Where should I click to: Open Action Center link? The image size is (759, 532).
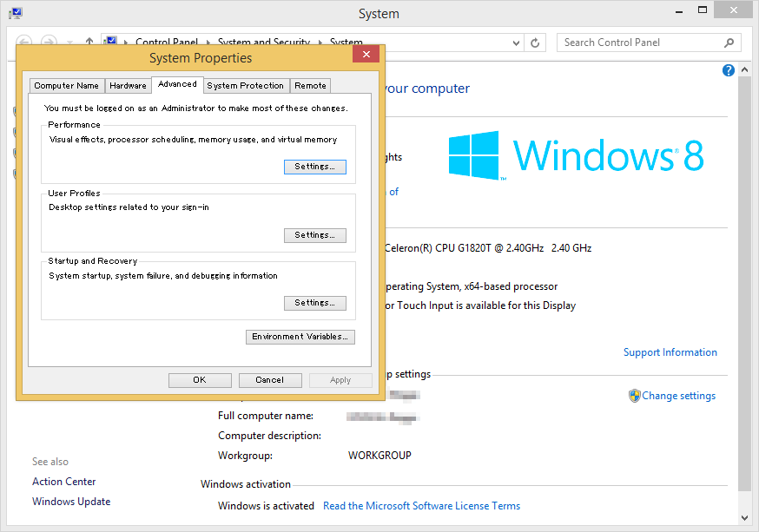point(64,482)
